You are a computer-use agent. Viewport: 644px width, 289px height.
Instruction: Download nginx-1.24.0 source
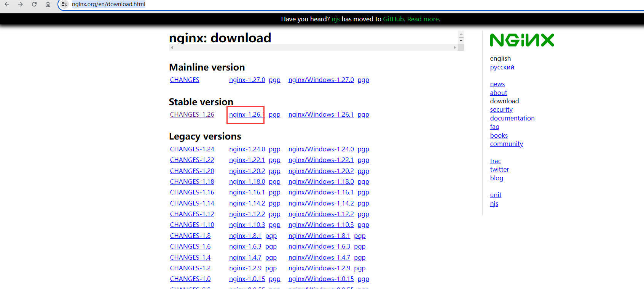pyautogui.click(x=247, y=149)
